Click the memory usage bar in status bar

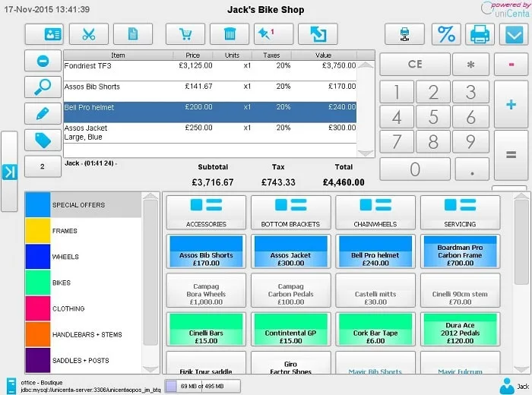[x=203, y=386]
